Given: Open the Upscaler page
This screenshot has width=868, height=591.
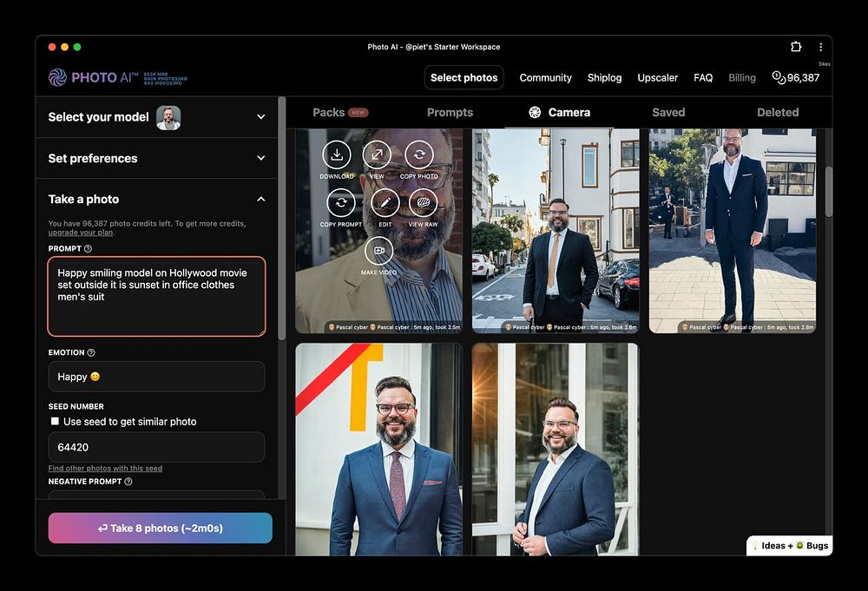Looking at the screenshot, I should tap(658, 78).
